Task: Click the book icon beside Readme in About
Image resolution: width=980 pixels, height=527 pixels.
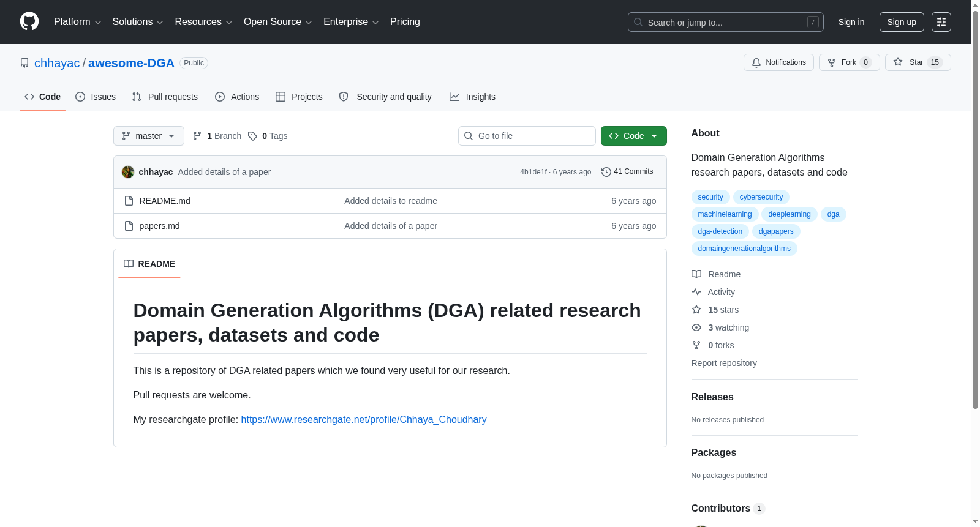Action: (696, 274)
